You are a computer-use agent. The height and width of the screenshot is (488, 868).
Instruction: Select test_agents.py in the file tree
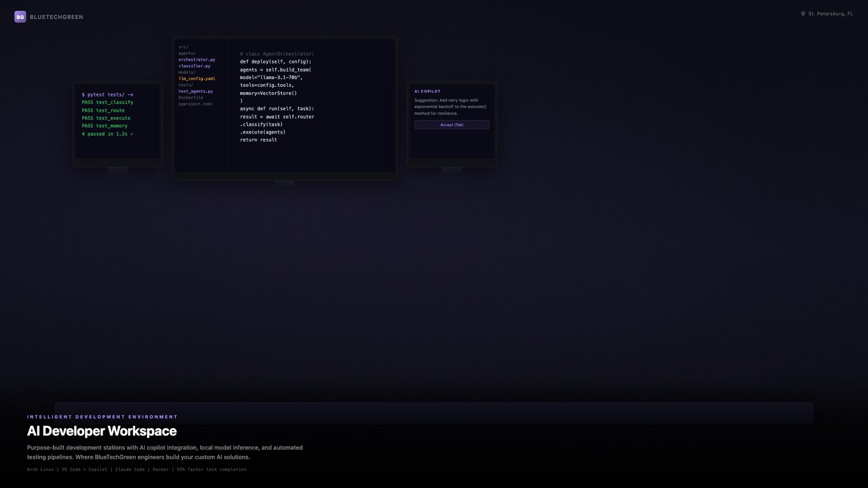(x=196, y=92)
